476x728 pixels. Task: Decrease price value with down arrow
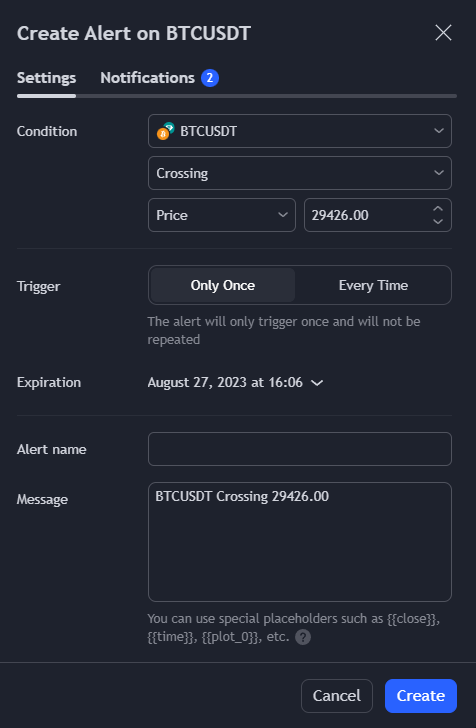pos(437,221)
